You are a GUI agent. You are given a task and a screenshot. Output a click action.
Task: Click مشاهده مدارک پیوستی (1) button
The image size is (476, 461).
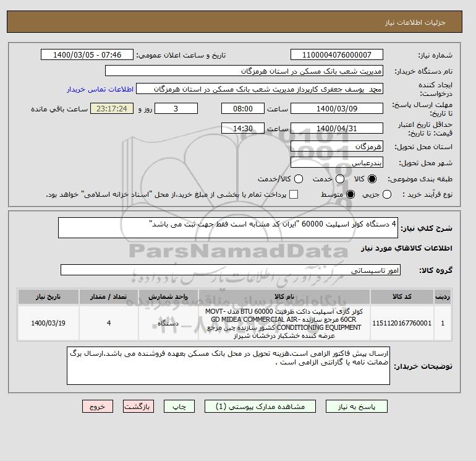coord(260,407)
